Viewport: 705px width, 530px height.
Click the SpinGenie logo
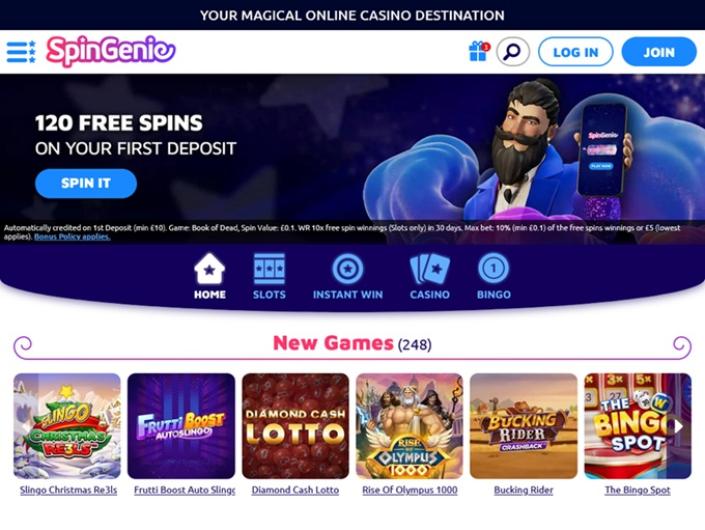point(111,51)
